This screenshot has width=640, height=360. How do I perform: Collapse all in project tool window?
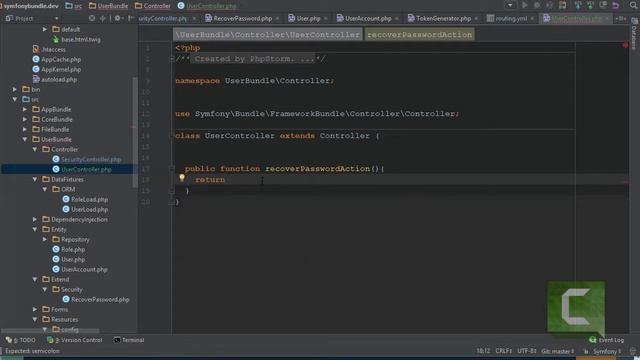(x=102, y=18)
